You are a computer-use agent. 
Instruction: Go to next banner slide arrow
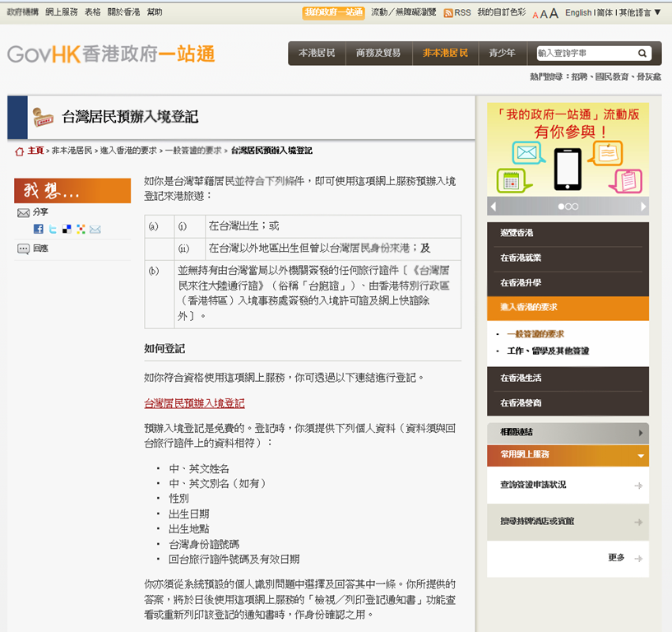[643, 207]
